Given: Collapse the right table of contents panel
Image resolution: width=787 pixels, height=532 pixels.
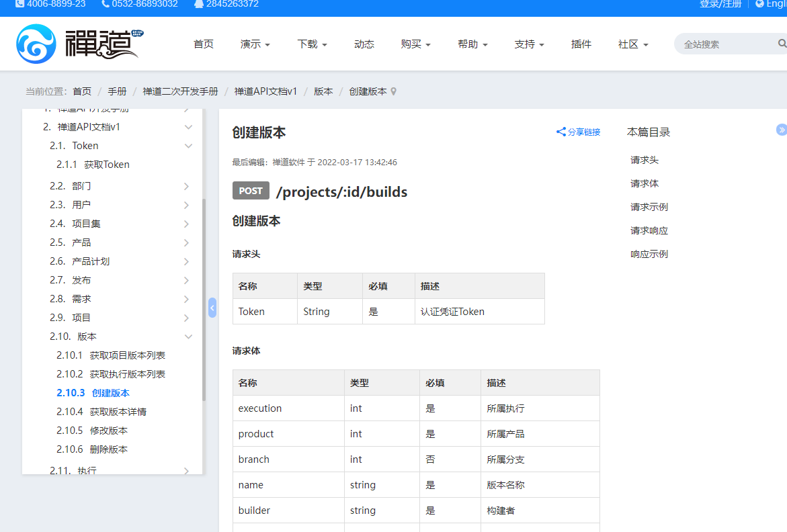Looking at the screenshot, I should [781, 130].
